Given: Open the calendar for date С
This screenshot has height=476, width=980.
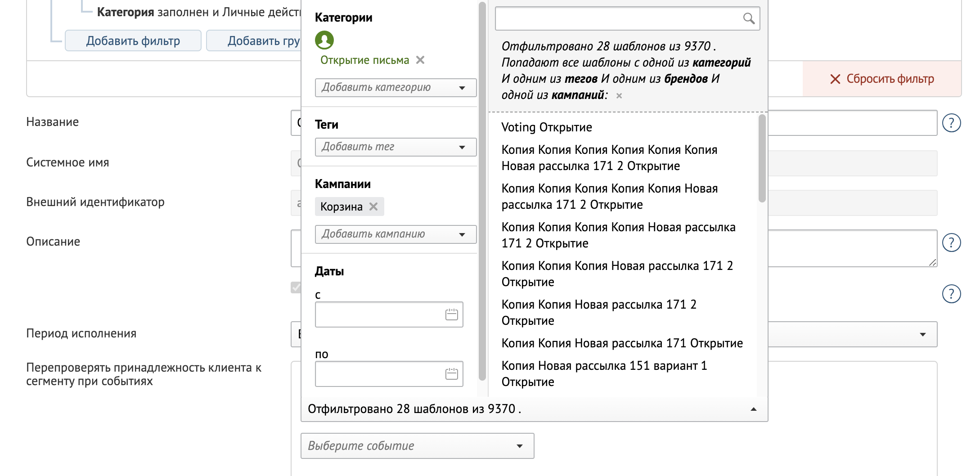Looking at the screenshot, I should click(x=452, y=314).
